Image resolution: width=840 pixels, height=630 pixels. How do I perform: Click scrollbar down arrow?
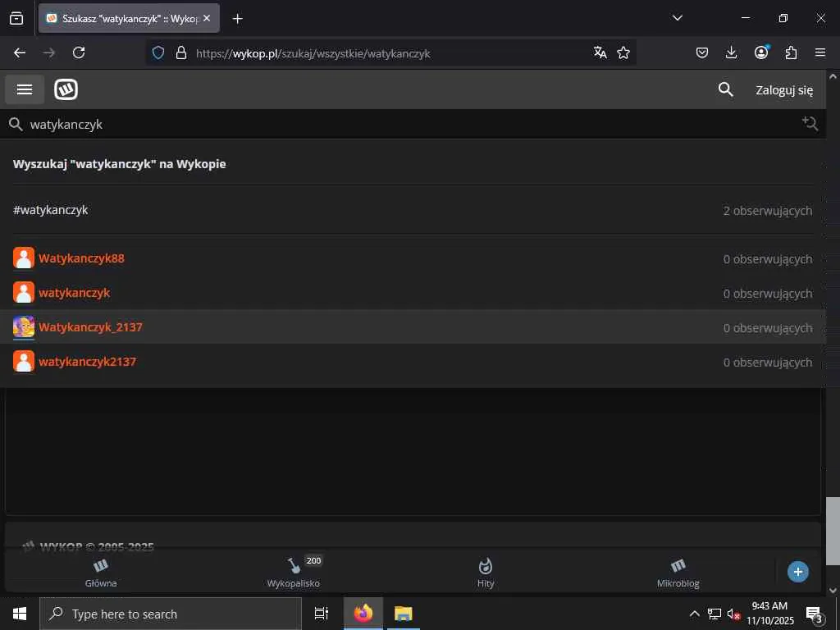click(x=833, y=590)
